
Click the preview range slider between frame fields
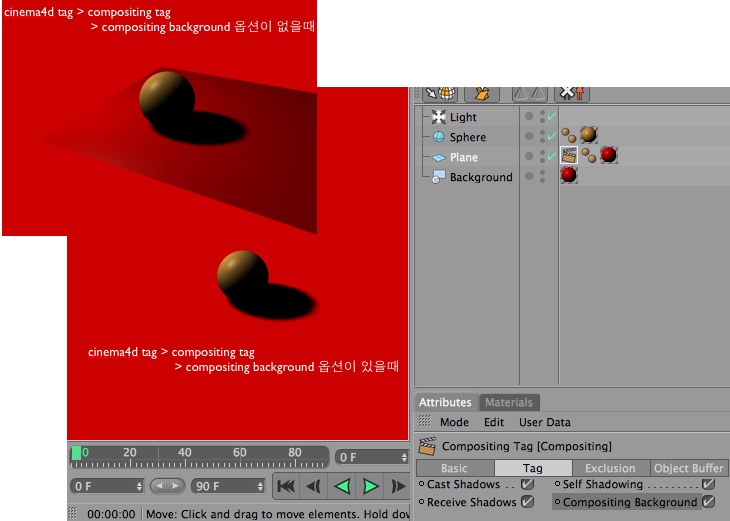click(168, 487)
